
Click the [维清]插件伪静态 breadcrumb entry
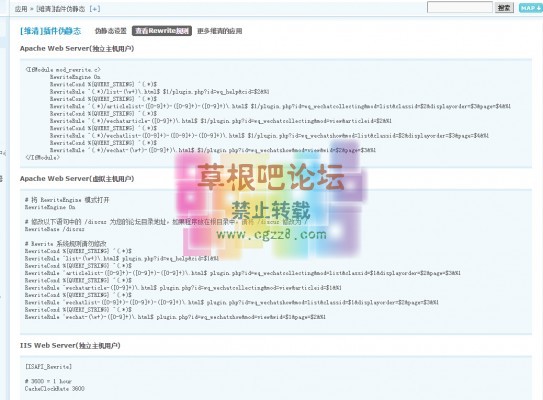coord(61,9)
